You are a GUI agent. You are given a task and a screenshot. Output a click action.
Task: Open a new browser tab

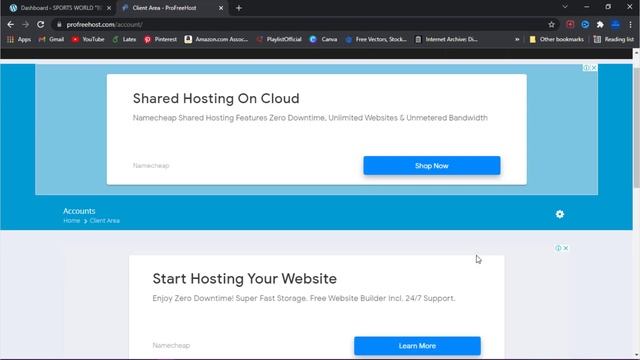[239, 8]
